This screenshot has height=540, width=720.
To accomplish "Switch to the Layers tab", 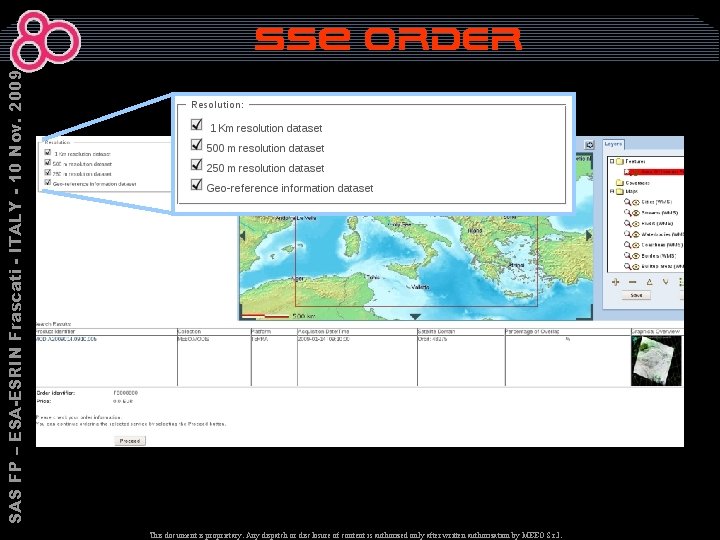I will coord(613,144).
